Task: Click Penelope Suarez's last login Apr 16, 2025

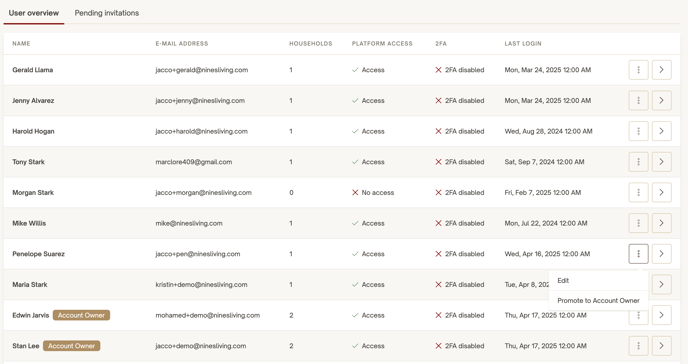Action: 547,254
